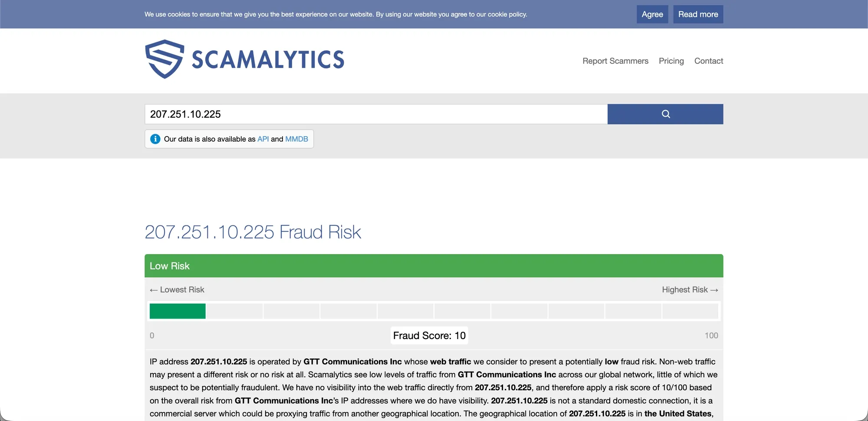Viewport: 868px width, 421px height.
Task: Click the blue info circle icon
Action: tap(155, 139)
